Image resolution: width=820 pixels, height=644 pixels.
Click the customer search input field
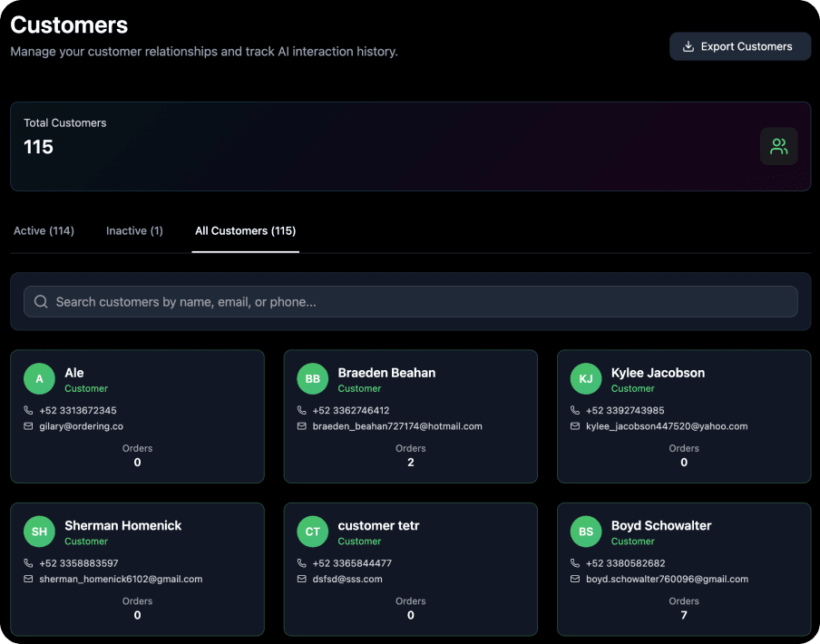(410, 301)
